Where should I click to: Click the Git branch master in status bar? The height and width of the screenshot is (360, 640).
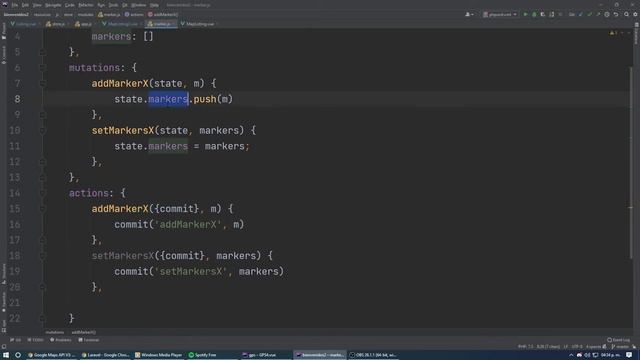(x=620, y=347)
